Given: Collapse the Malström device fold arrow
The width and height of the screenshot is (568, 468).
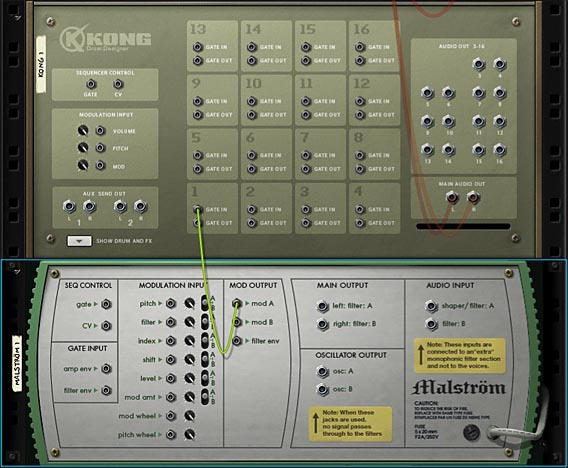Looking at the screenshot, I should 16,271.
